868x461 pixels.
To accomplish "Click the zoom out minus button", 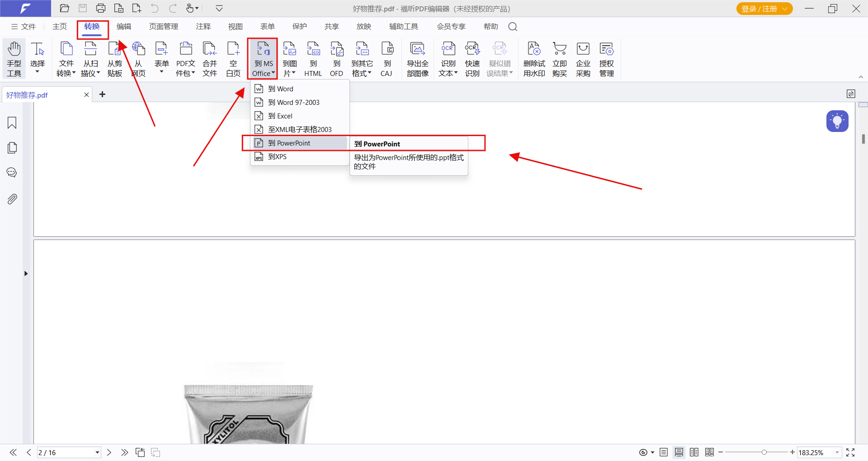I will [721, 452].
